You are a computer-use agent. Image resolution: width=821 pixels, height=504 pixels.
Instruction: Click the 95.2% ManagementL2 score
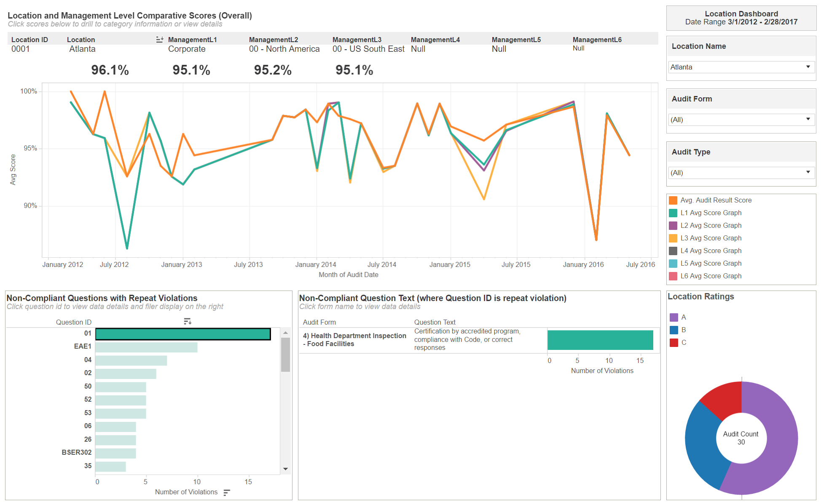click(273, 70)
